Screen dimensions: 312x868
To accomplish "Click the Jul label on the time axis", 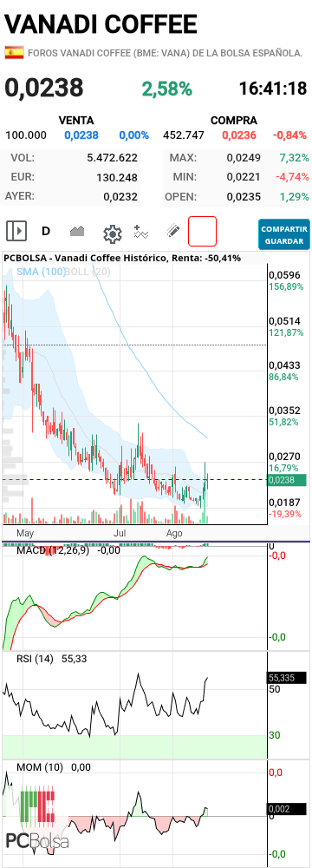I will pyautogui.click(x=119, y=534).
